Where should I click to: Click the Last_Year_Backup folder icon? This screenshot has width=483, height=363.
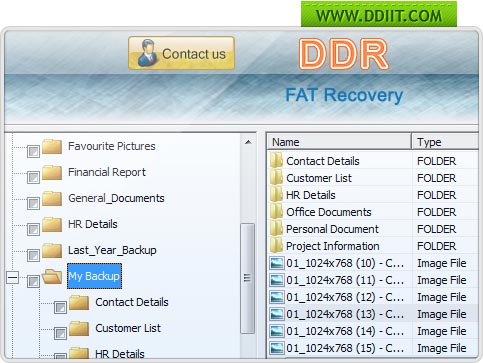point(52,250)
